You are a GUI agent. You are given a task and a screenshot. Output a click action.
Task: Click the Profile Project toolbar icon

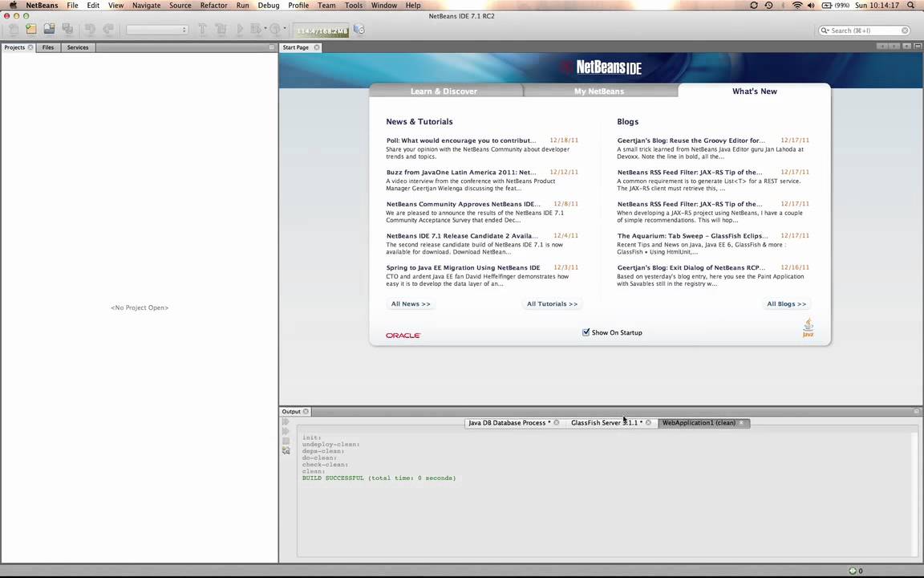pos(274,29)
